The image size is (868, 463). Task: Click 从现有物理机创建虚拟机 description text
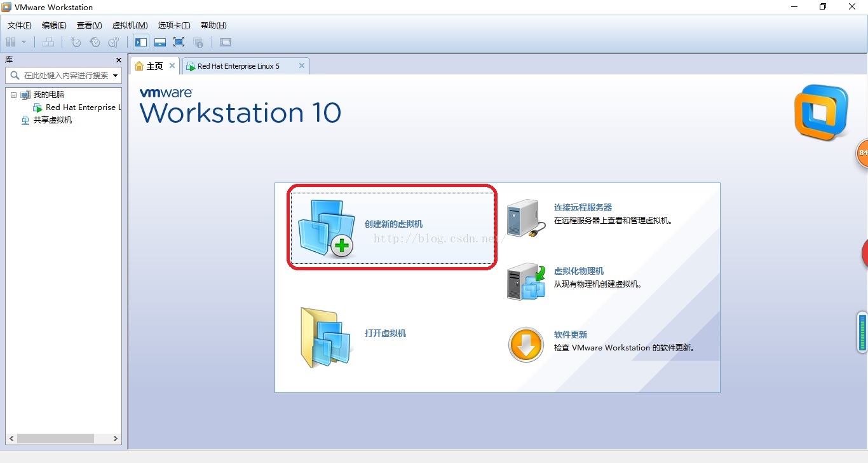point(598,284)
